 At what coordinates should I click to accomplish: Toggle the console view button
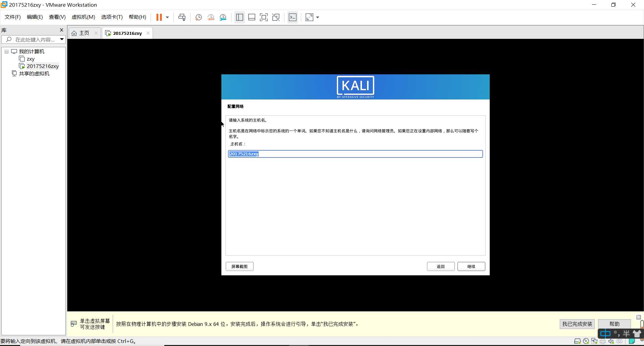292,17
